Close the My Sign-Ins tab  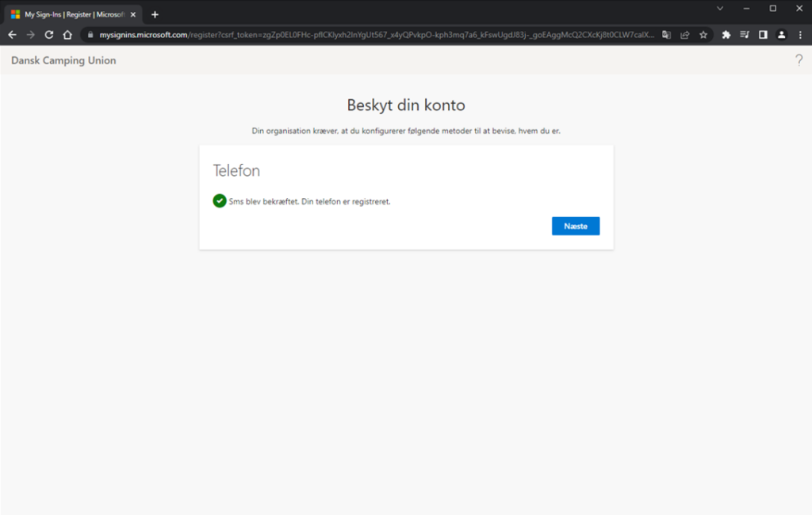(x=133, y=14)
